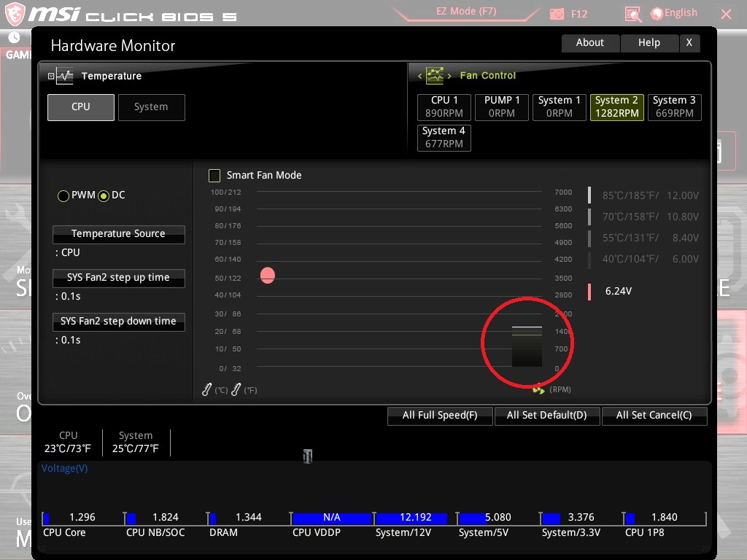Click DRAM voltage value 1.344
The image size is (747, 560).
pos(249,518)
